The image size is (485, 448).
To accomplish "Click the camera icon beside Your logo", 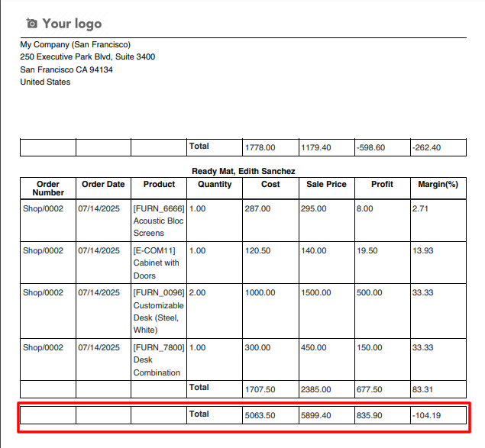I will pos(31,23).
